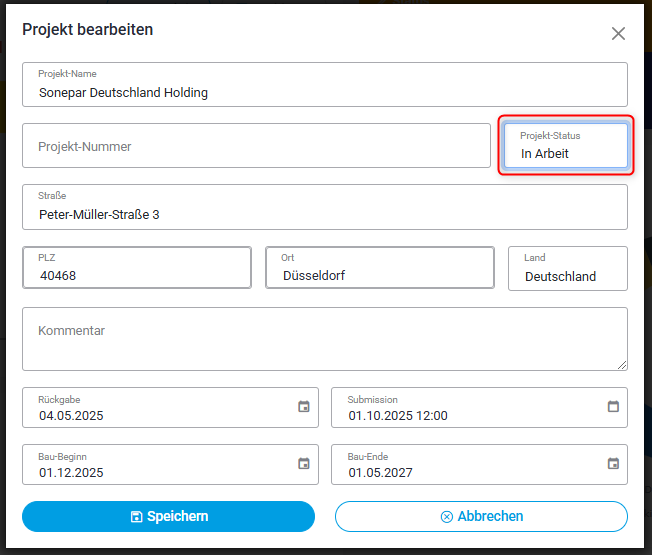Click into the Kommentar text area
The image size is (652, 555).
point(325,339)
